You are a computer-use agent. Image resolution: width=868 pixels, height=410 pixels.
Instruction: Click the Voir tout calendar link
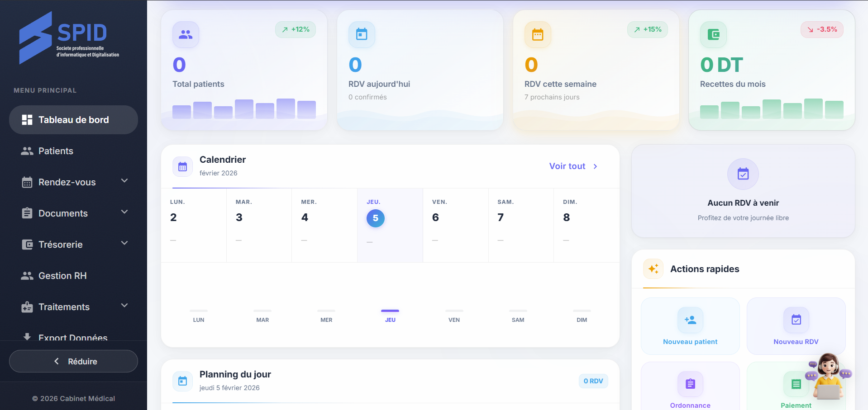coord(573,166)
